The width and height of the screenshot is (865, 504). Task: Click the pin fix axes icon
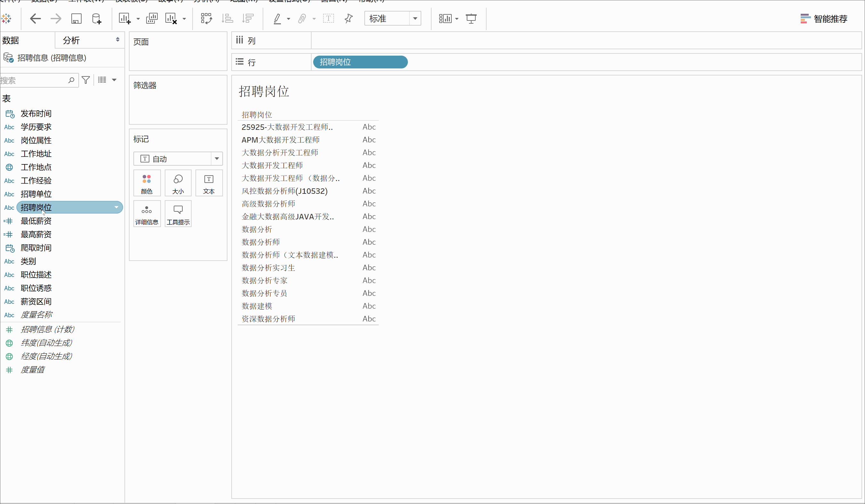coord(348,19)
